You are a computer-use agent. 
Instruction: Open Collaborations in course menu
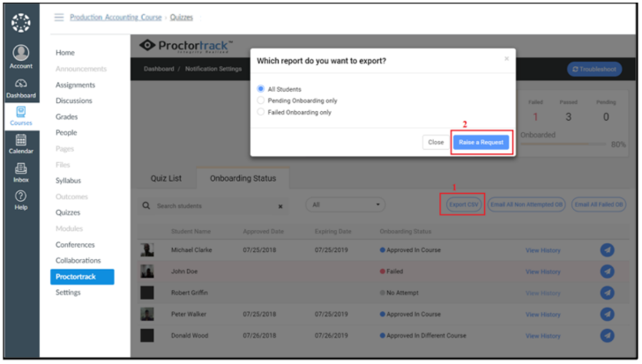(78, 261)
